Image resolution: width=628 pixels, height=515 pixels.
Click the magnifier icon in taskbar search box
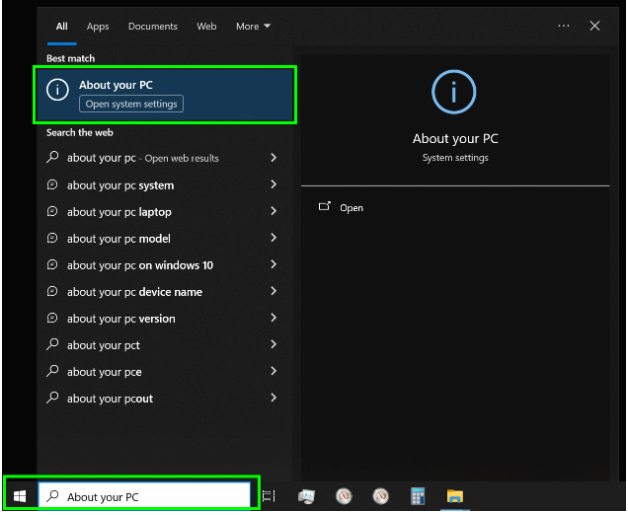click(x=52, y=496)
